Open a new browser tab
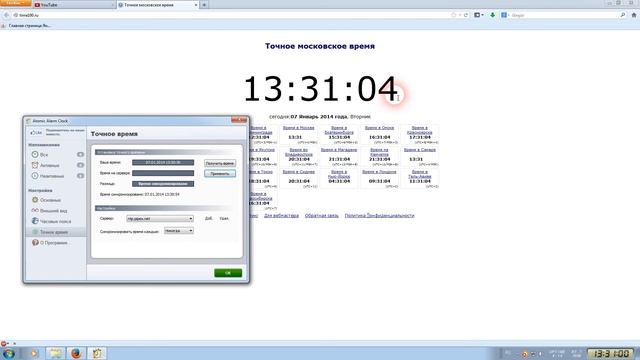640x360 pixels. pos(204,5)
